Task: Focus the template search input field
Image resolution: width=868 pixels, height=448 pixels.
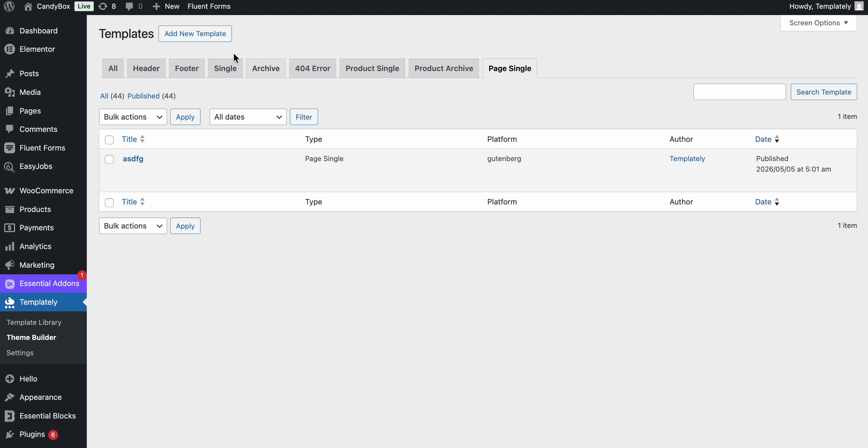Action: tap(740, 92)
